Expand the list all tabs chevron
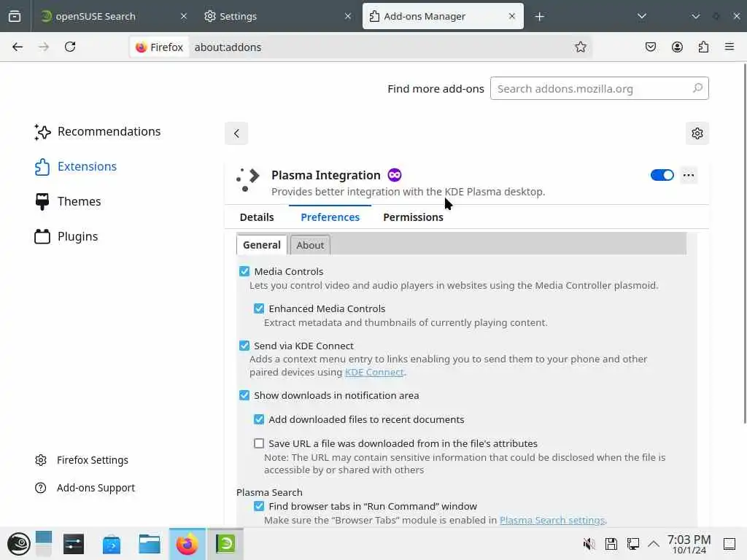 click(x=642, y=16)
